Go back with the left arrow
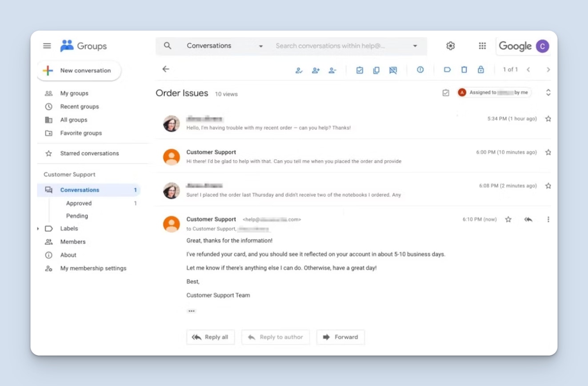Screen dimensions: 588x386 (166, 69)
